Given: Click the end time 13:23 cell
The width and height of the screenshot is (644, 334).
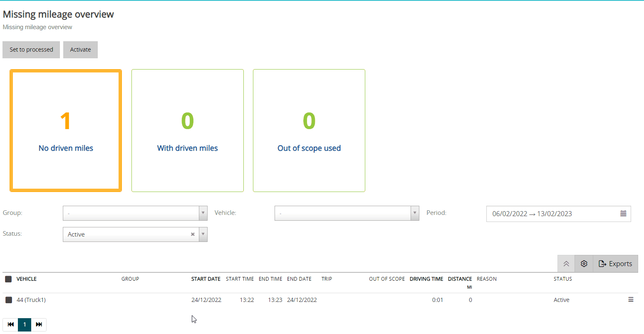Looking at the screenshot, I should tap(275, 300).
